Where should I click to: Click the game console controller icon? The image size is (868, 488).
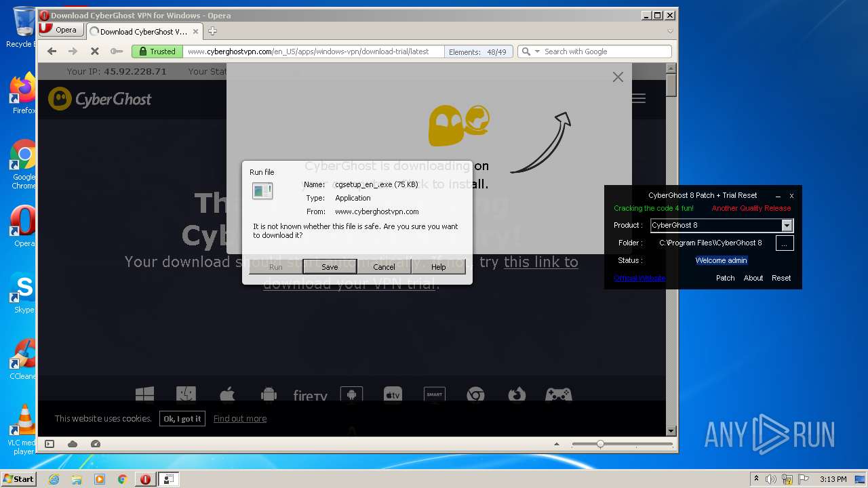point(559,394)
